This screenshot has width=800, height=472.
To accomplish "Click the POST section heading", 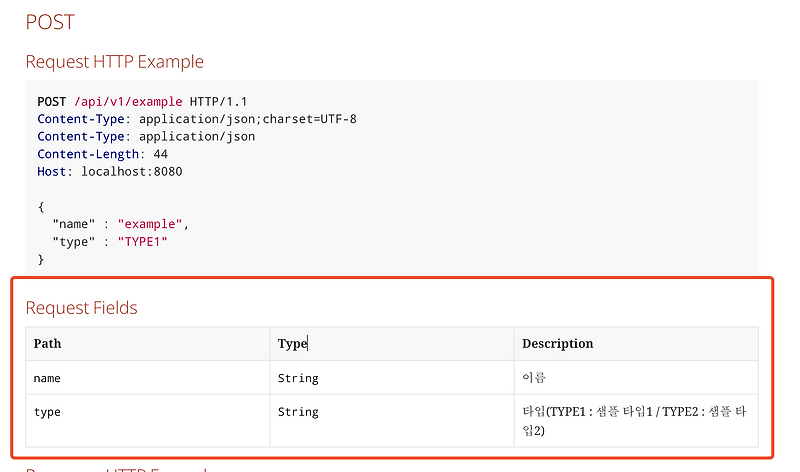I will (x=50, y=22).
